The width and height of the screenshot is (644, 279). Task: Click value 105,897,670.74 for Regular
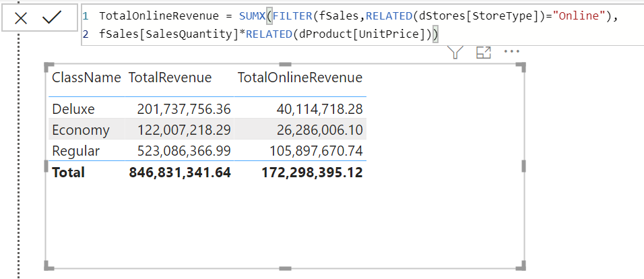[x=316, y=151]
